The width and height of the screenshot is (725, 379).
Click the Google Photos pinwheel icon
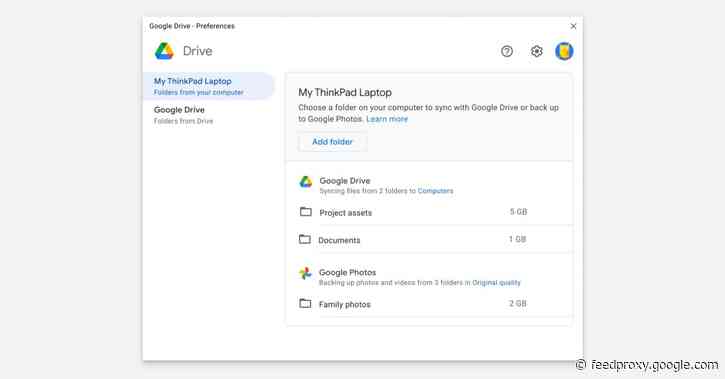(x=305, y=273)
